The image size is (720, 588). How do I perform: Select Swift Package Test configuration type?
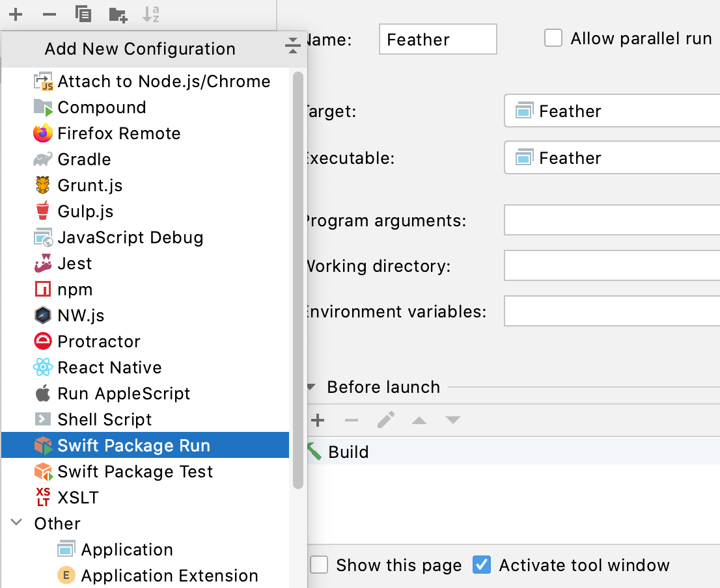point(135,472)
